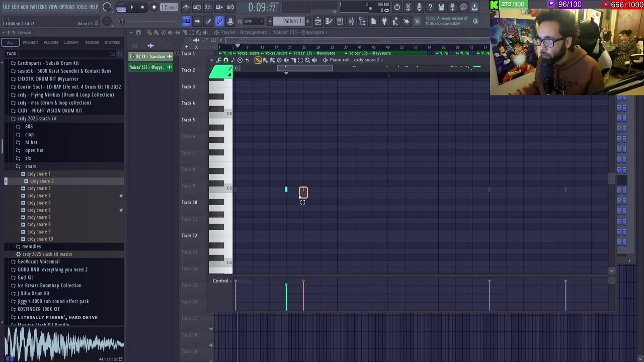Click the tempo 135.000 display
Image resolution: width=644 pixels, height=362 pixels.
pyautogui.click(x=169, y=7)
